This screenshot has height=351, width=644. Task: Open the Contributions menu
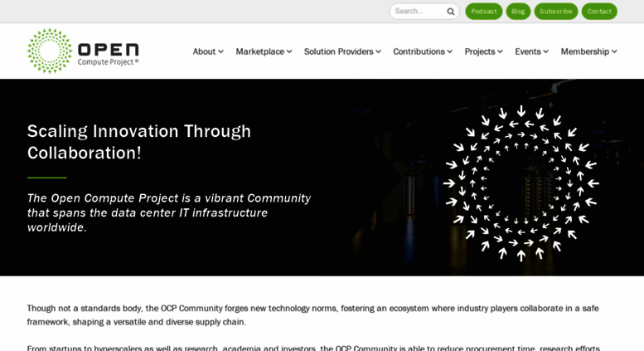[423, 51]
